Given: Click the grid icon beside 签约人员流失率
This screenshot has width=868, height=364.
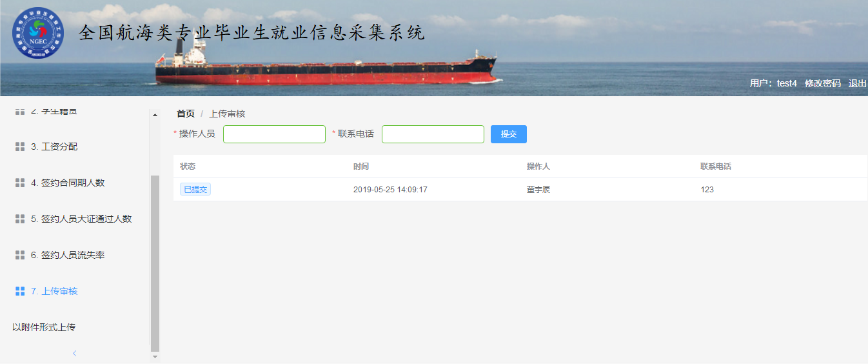Looking at the screenshot, I should tap(20, 255).
